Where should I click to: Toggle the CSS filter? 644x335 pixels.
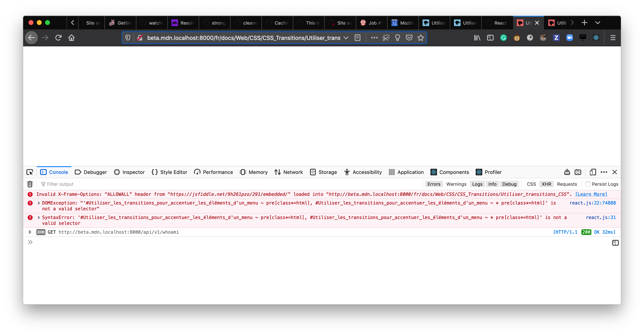pos(531,184)
